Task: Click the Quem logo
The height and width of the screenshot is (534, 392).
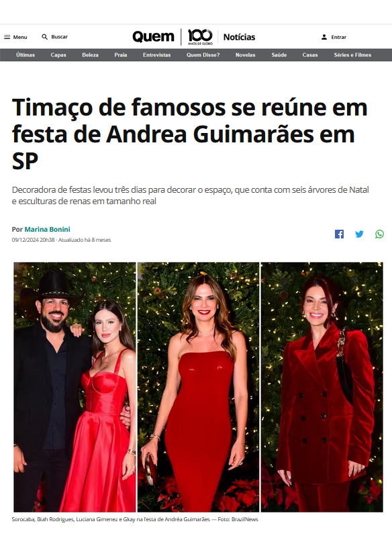Action: [x=153, y=37]
